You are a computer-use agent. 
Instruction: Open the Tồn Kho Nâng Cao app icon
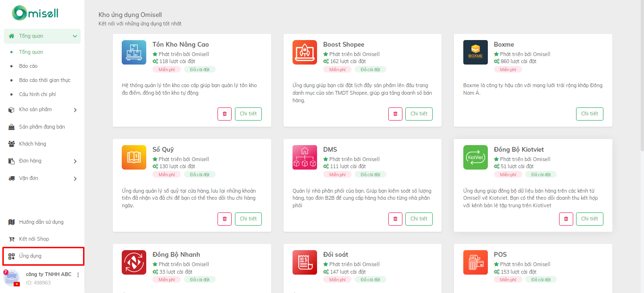point(134,52)
